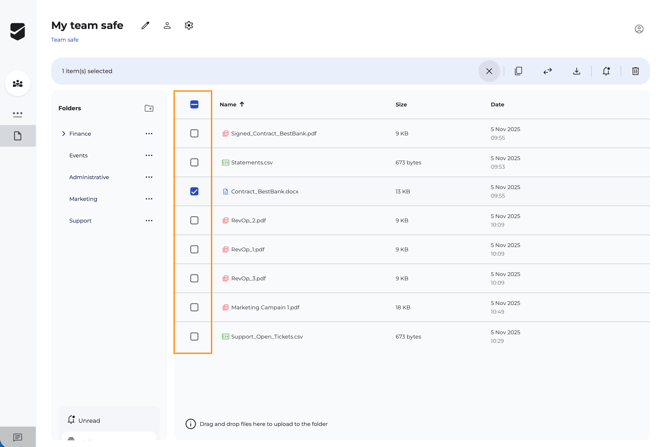
Task: Create new folder using the folder-plus icon
Action: point(149,108)
